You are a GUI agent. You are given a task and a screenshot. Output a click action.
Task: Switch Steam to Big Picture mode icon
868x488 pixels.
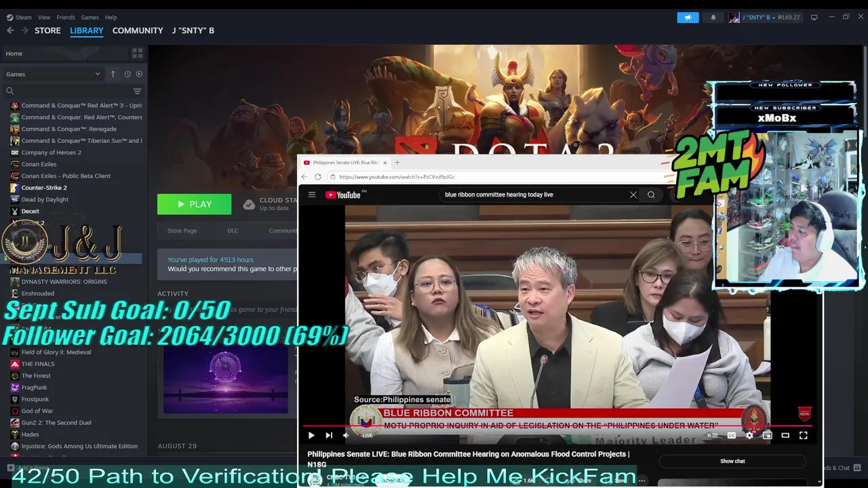point(814,17)
